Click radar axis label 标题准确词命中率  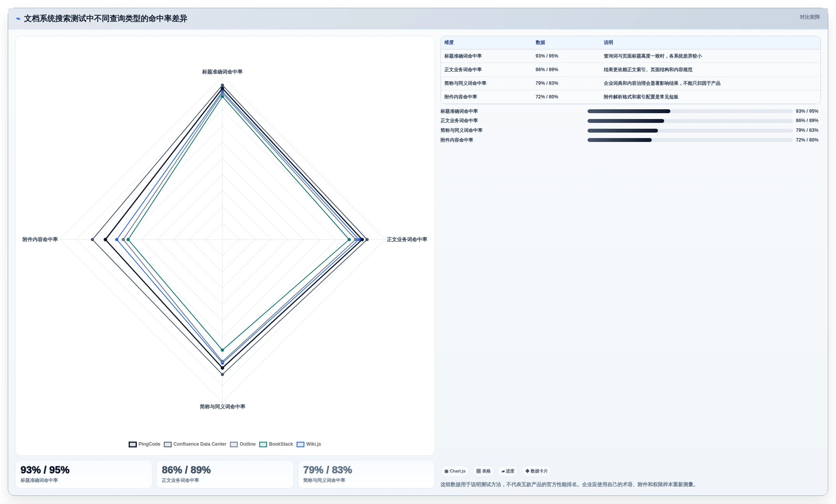pos(222,72)
